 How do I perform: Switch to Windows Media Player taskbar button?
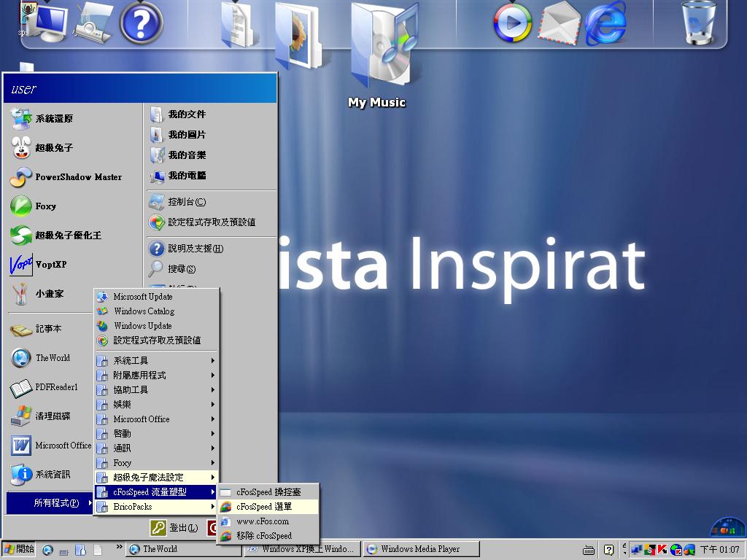421,549
